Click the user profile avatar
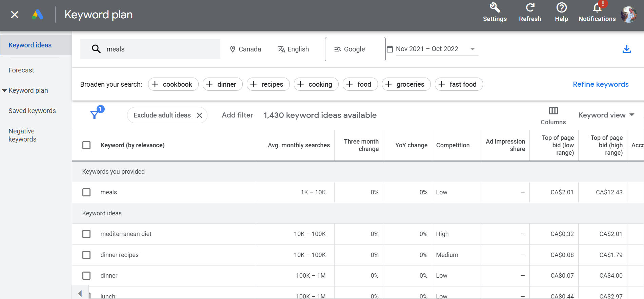 point(628,15)
